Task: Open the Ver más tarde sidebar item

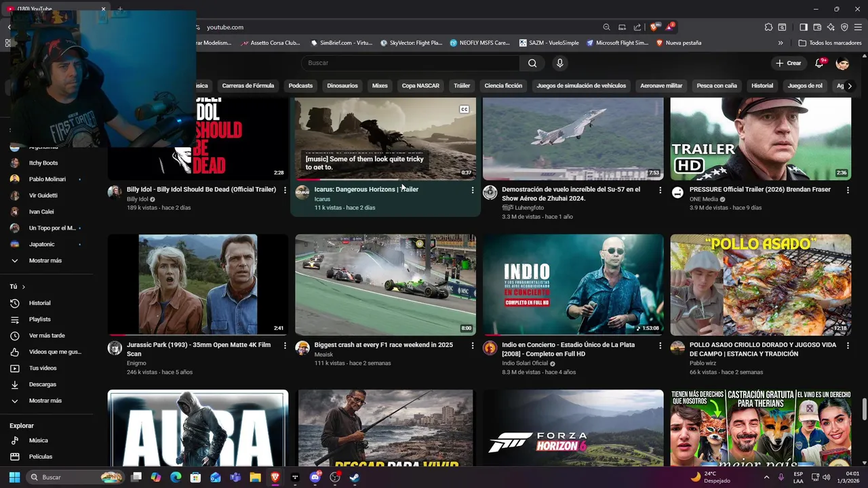Action: (47, 335)
